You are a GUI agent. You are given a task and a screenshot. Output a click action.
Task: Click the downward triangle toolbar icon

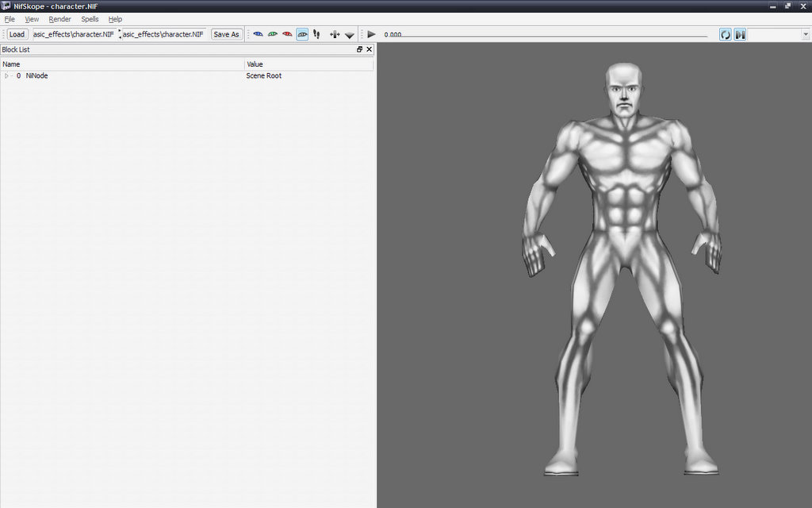[x=350, y=35]
